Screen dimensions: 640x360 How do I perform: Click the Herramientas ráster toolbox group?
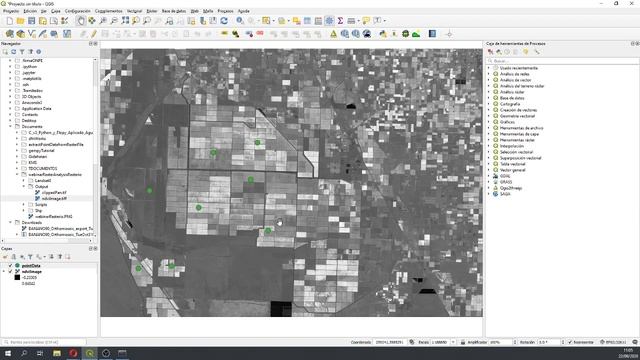(517, 140)
